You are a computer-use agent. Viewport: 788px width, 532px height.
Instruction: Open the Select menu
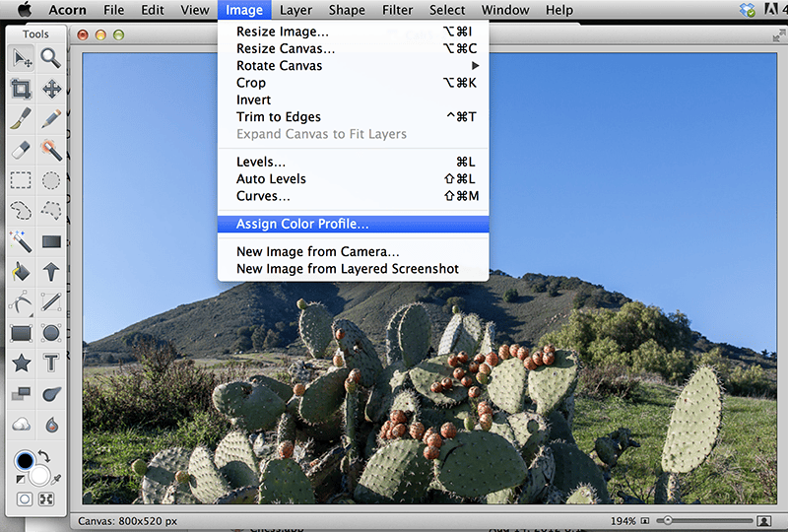point(447,10)
